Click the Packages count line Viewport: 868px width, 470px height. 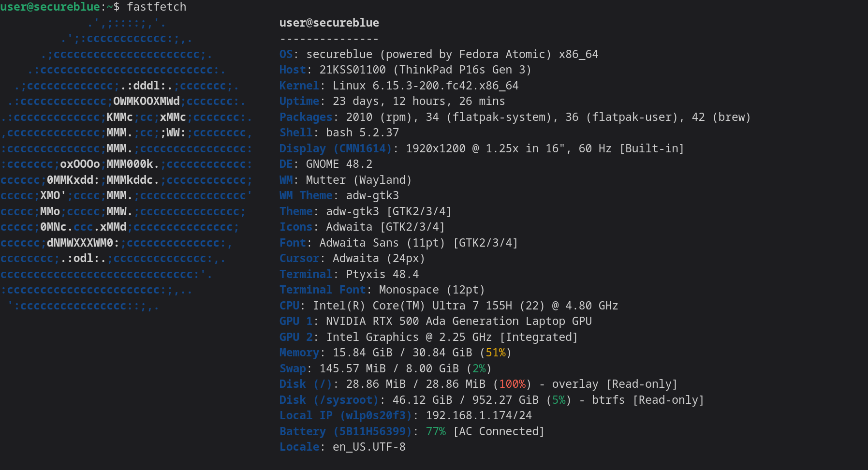pos(515,117)
